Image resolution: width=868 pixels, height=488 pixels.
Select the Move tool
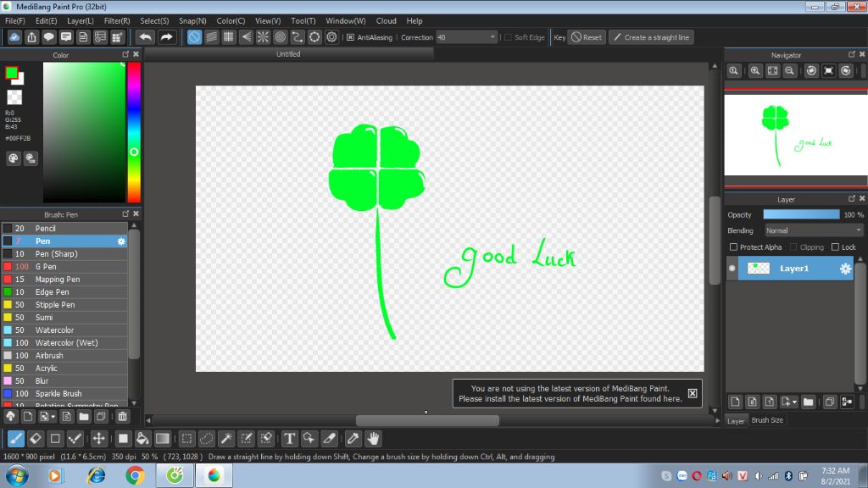coord(98,439)
